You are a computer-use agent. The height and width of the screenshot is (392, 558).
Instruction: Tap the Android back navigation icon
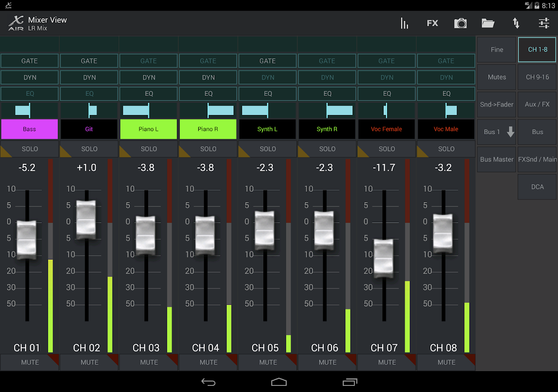pyautogui.click(x=208, y=382)
